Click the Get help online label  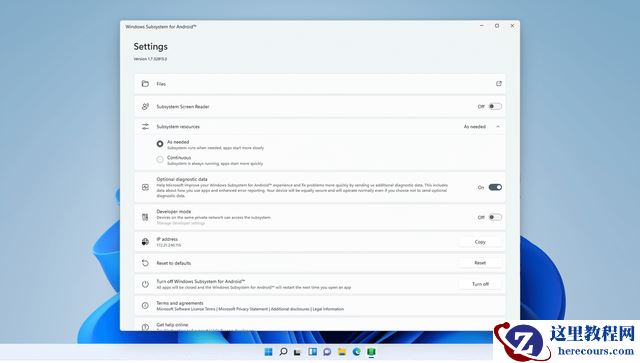tap(172, 325)
